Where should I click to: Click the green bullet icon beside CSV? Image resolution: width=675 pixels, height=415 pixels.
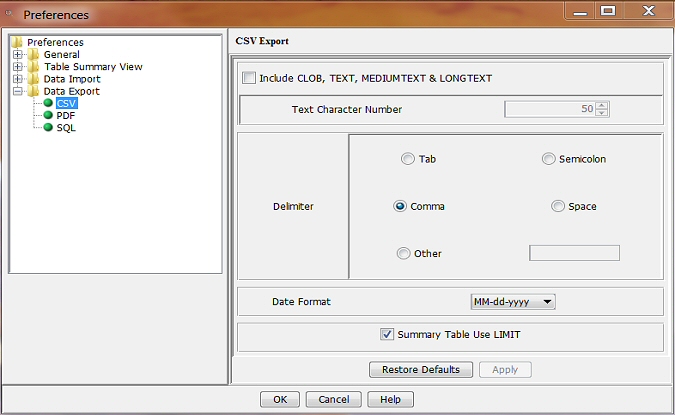pyautogui.click(x=47, y=103)
